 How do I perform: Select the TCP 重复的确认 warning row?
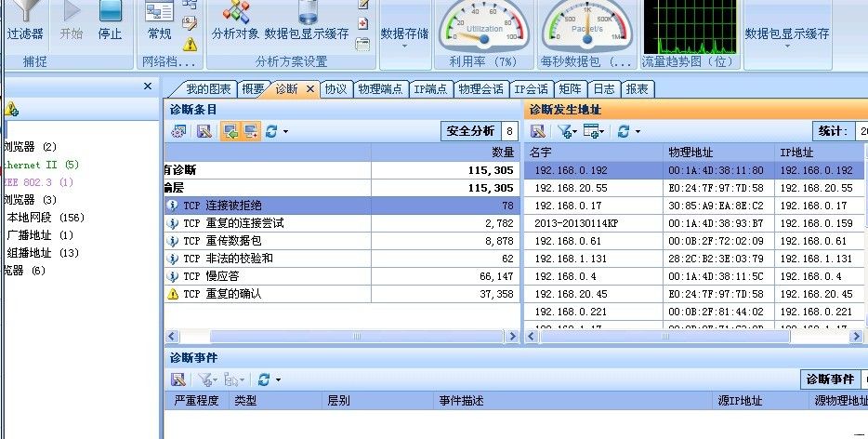pos(342,294)
